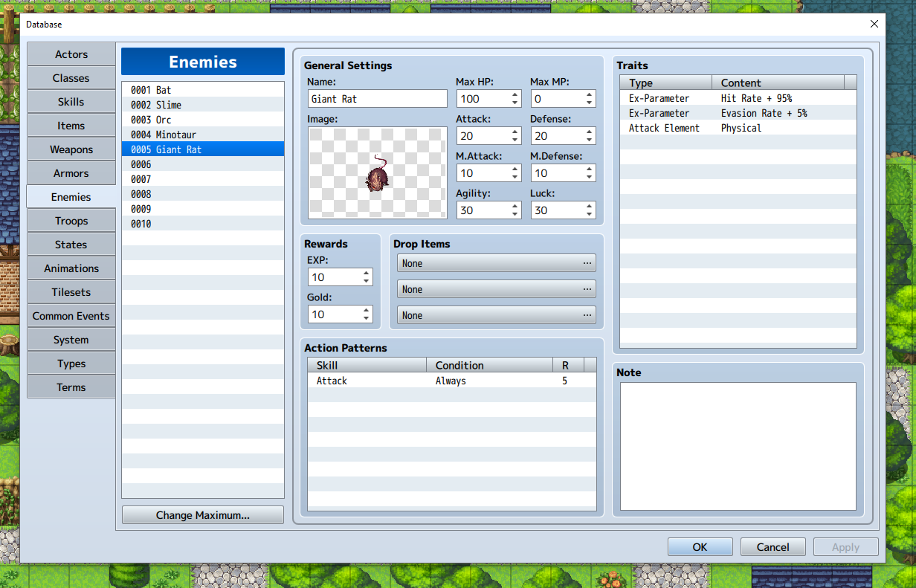Switch to the Troops tab

click(71, 221)
